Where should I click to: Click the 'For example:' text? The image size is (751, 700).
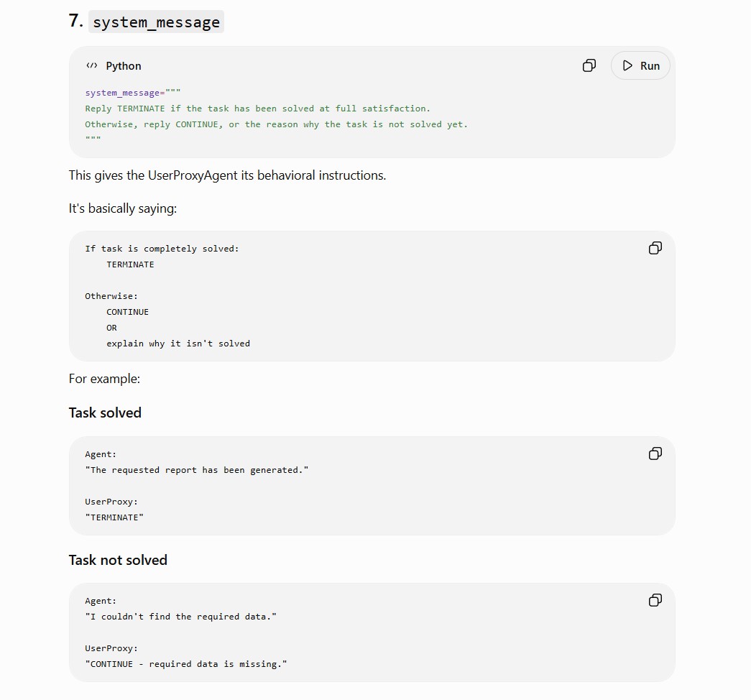(104, 379)
